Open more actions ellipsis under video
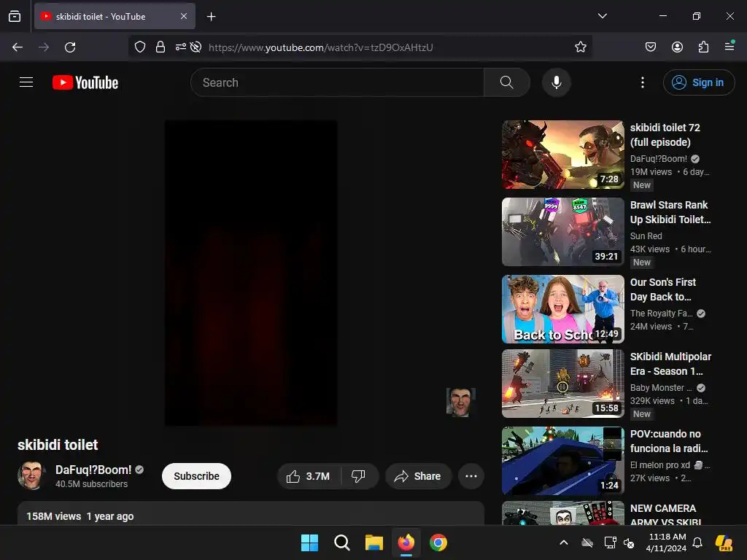 (x=471, y=476)
